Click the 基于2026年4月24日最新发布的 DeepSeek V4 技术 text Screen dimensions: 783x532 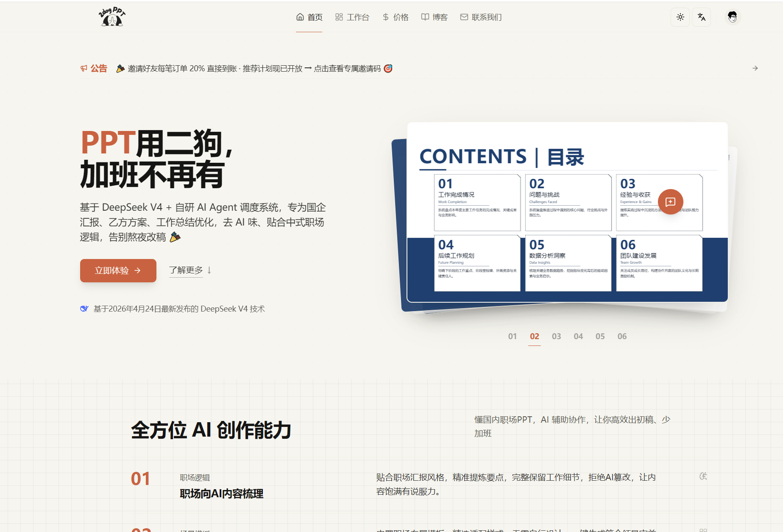click(x=179, y=309)
